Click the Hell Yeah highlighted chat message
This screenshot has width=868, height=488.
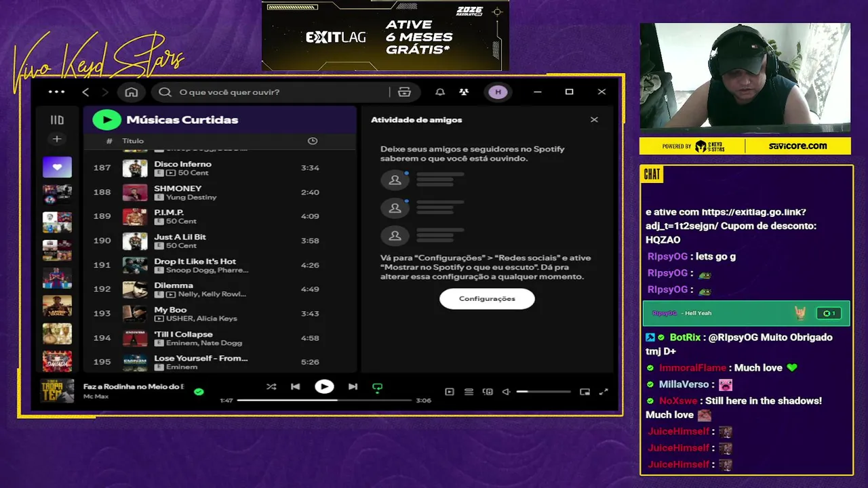(746, 313)
